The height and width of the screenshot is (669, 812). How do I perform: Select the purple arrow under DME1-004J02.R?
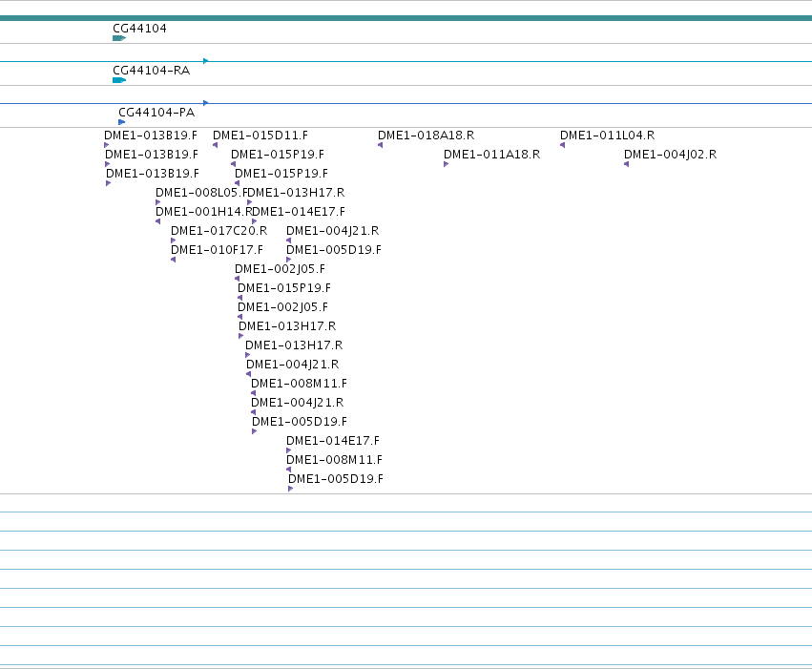click(x=626, y=164)
